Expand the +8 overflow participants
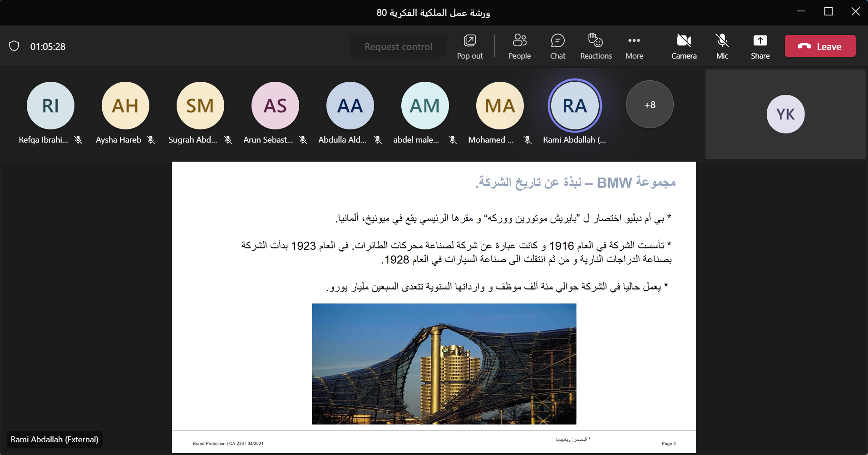Image resolution: width=868 pixels, height=455 pixels. 650,104
